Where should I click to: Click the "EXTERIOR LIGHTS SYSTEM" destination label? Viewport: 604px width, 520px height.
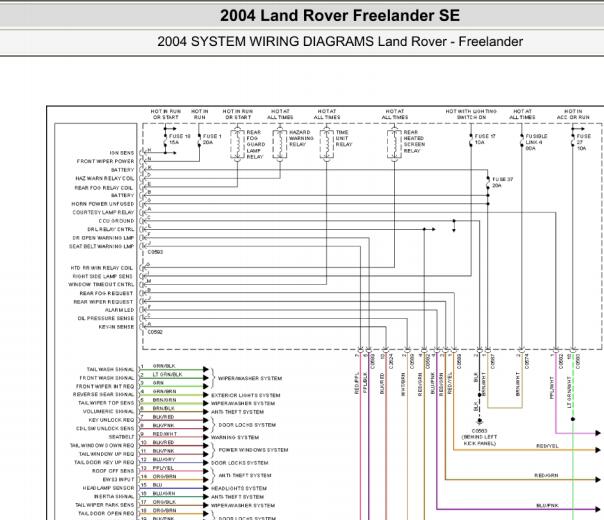[x=246, y=395]
